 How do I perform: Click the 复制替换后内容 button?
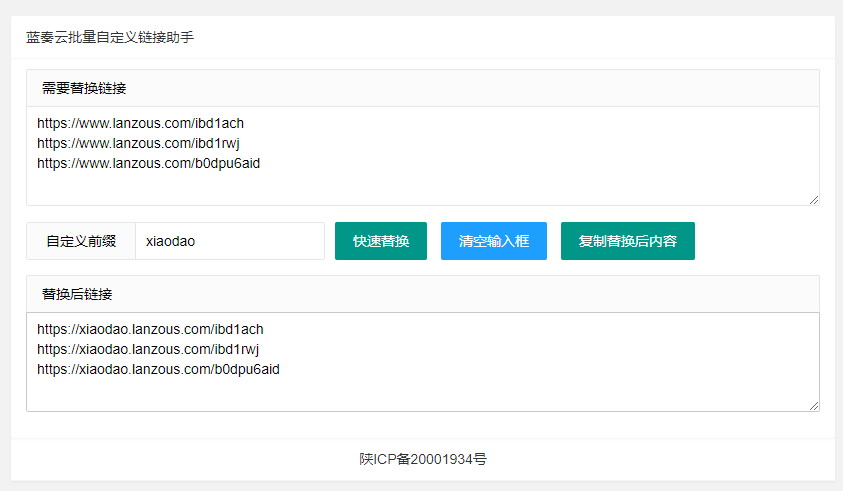click(x=627, y=241)
